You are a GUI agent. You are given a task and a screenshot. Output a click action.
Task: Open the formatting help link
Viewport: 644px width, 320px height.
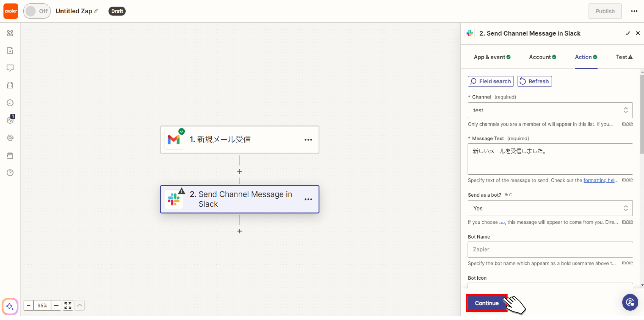(601, 180)
